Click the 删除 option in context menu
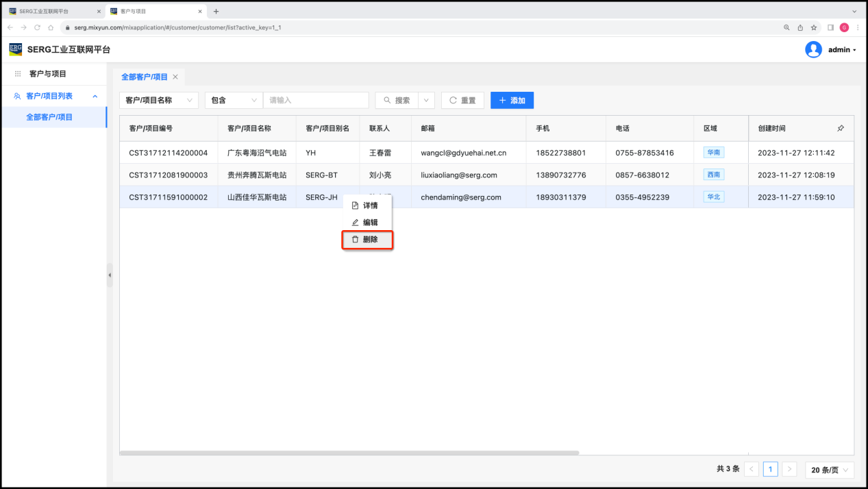This screenshot has height=489, width=868. pyautogui.click(x=367, y=240)
